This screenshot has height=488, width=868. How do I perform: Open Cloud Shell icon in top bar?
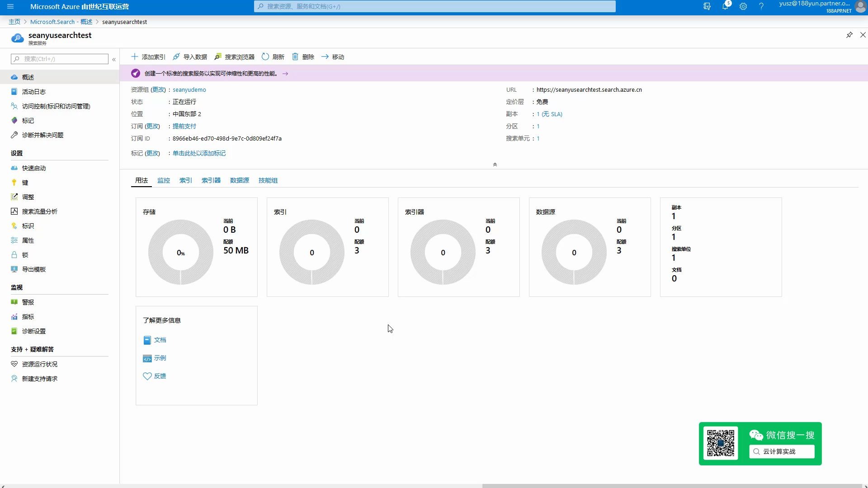pyautogui.click(x=707, y=6)
